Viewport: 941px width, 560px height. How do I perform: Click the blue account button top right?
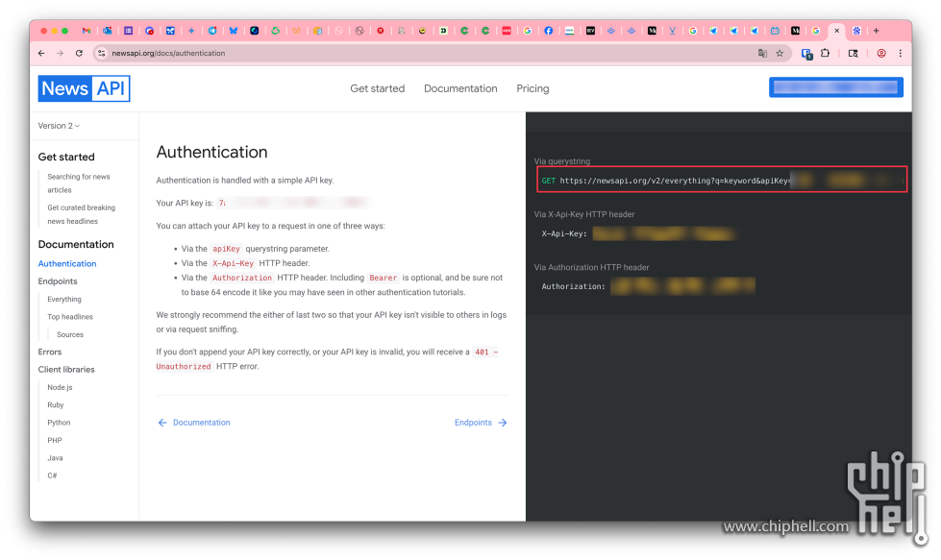pos(836,87)
